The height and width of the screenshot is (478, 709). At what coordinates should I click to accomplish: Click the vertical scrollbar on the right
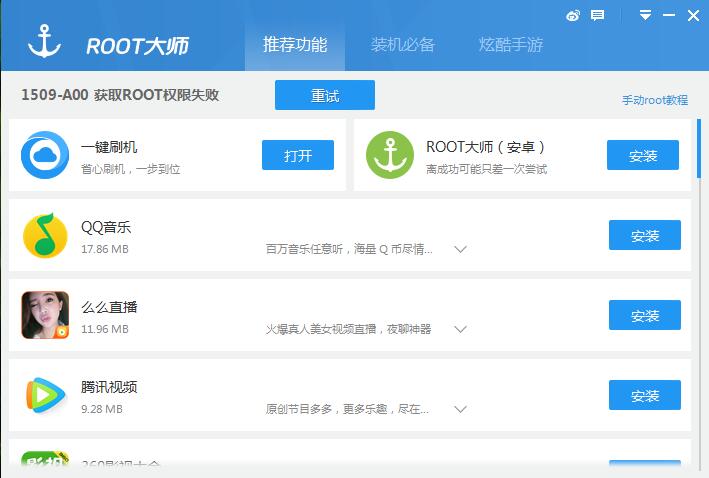(698, 150)
